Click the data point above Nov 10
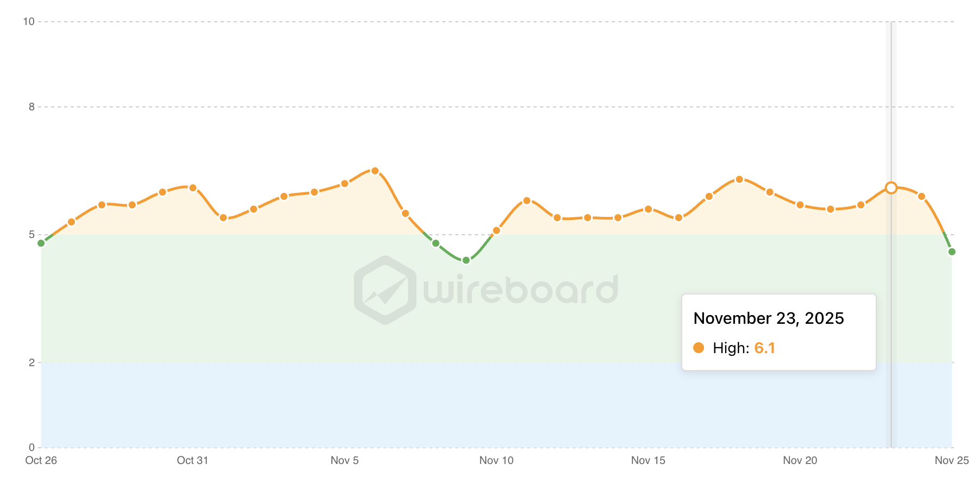980x502 pixels. [497, 231]
